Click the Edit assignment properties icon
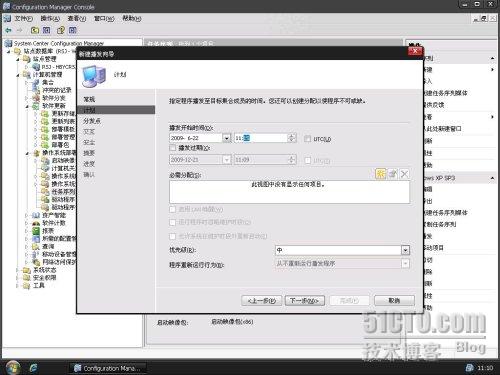The height and width of the screenshot is (375, 500). [393, 174]
